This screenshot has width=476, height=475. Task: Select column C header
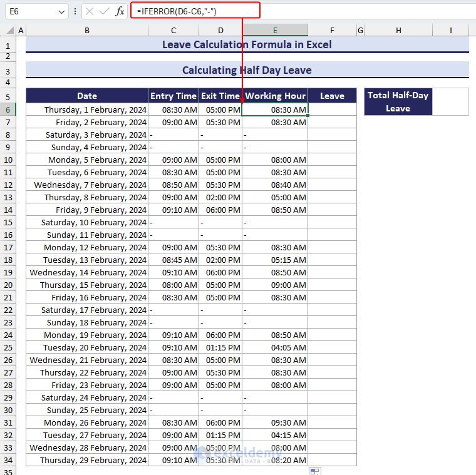pos(173,30)
